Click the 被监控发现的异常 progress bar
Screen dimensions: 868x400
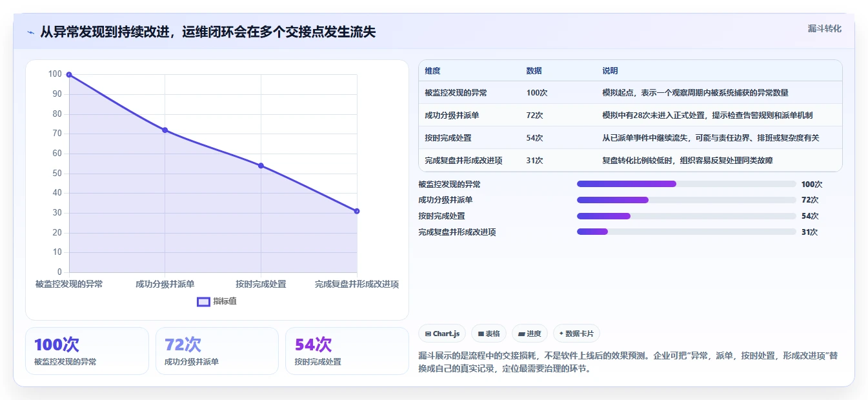(x=686, y=184)
